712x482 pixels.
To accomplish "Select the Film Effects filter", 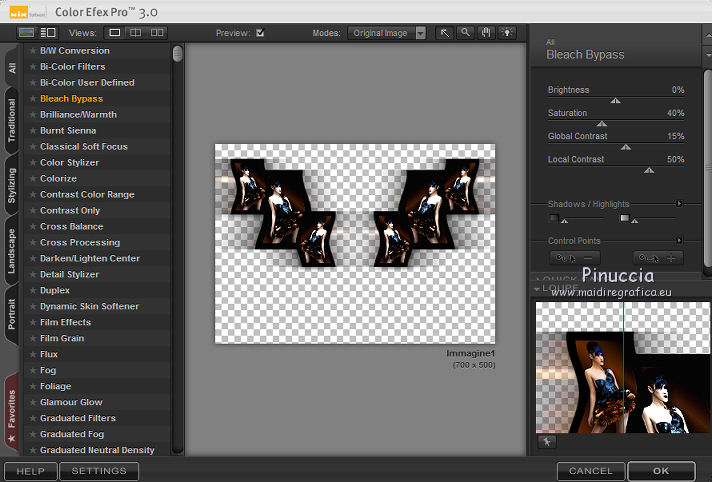I will click(x=65, y=322).
